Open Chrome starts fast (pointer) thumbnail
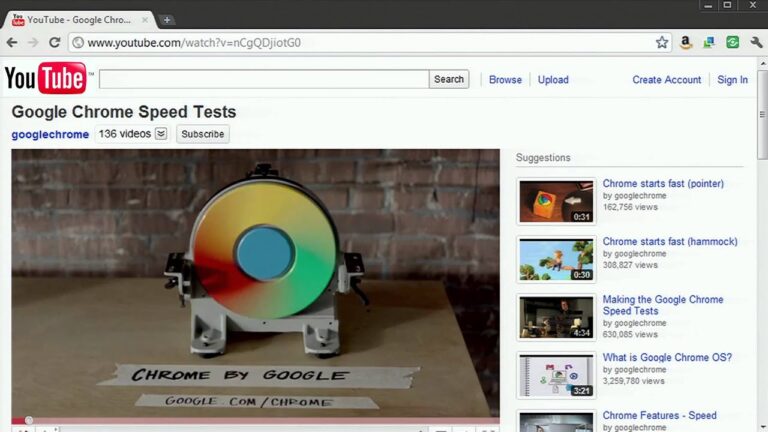Viewport: 768px width, 432px height. tap(556, 201)
